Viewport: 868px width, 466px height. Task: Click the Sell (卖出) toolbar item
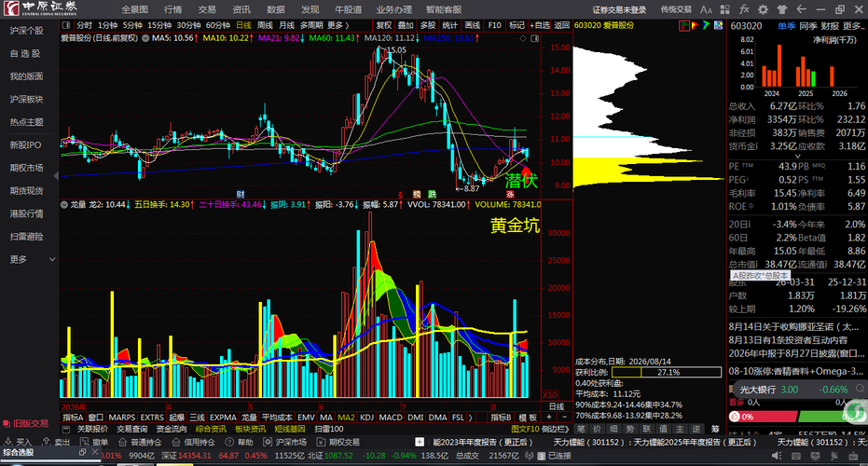(x=57, y=442)
